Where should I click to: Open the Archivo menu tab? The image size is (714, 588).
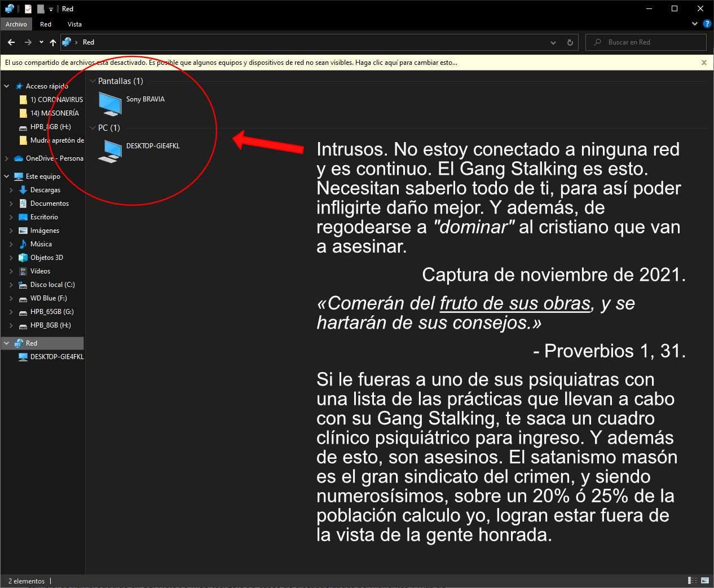coord(16,24)
